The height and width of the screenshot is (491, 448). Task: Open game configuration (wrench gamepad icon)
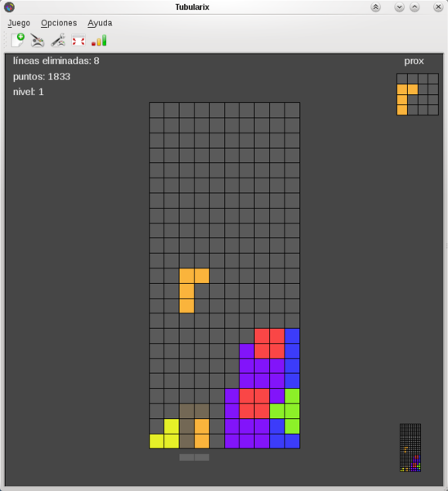[x=58, y=40]
